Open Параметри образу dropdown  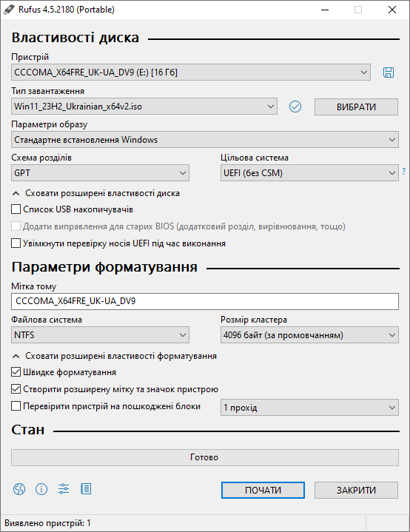coord(205,140)
